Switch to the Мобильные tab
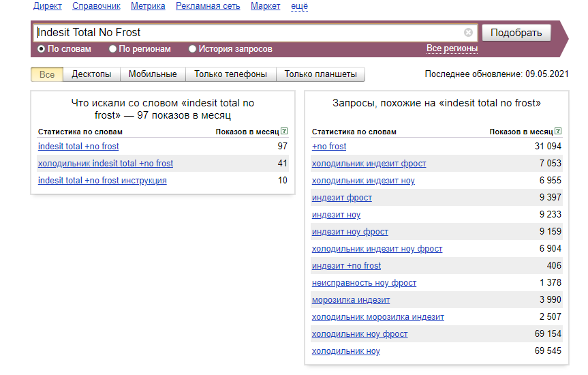Screen dimensions: 588x375 [153, 74]
